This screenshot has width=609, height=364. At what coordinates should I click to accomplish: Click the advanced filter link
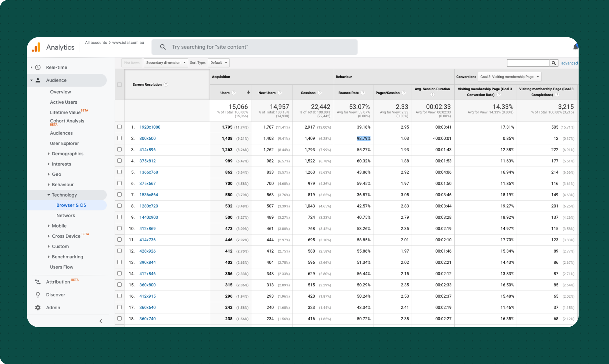click(x=569, y=63)
